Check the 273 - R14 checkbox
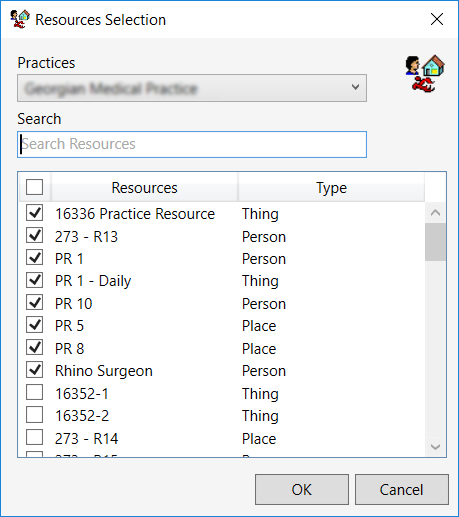 [x=35, y=437]
